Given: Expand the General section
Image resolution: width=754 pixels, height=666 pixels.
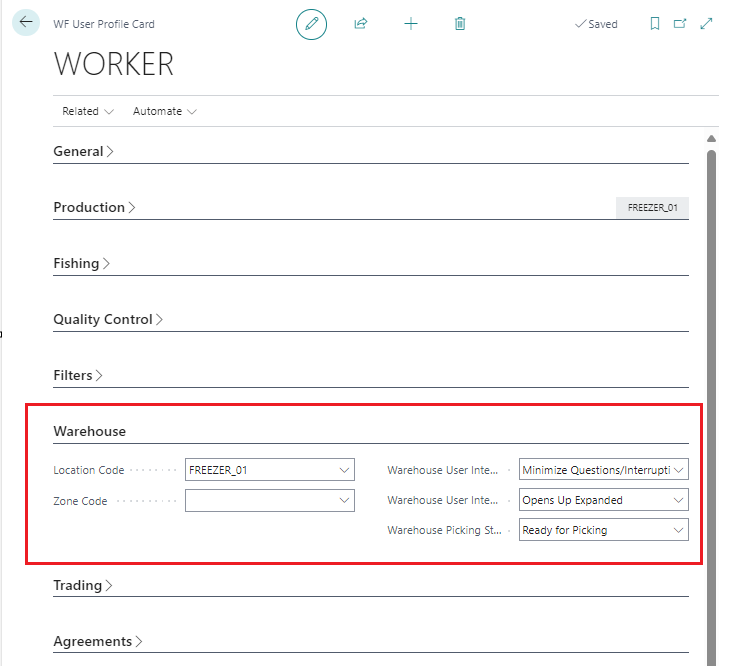Looking at the screenshot, I should pyautogui.click(x=83, y=152).
